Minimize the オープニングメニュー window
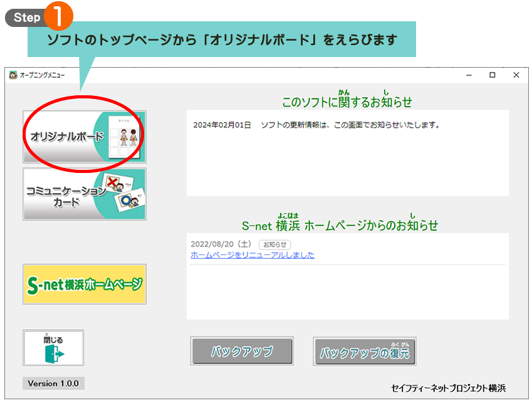Screen dimensions: 532x403 pos(468,75)
